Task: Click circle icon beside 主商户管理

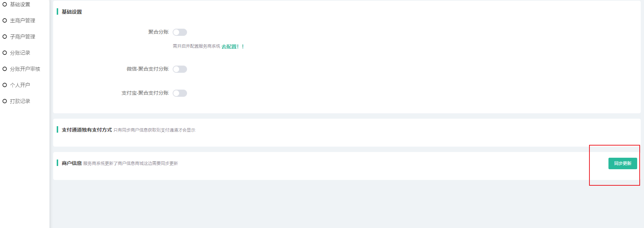Action: point(5,20)
